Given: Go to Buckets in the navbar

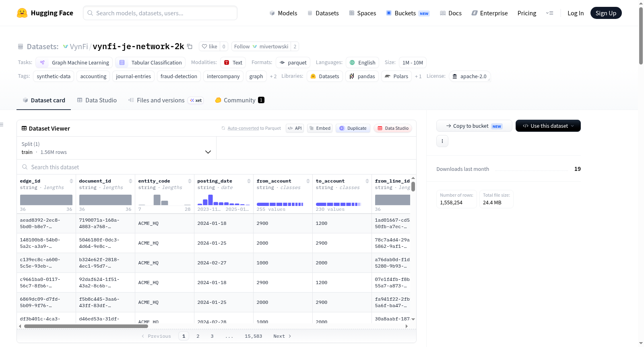Looking at the screenshot, I should point(408,13).
